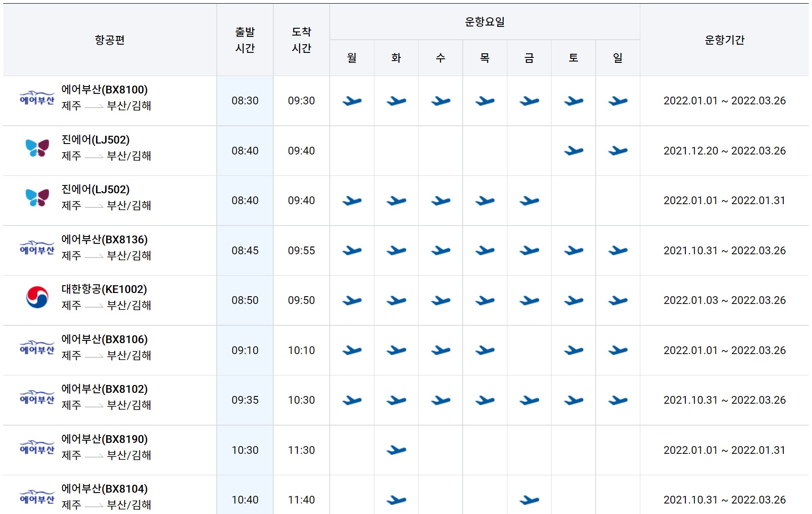This screenshot has height=514, width=812.
Task: Click the 항공편 column header
Action: 110,40
